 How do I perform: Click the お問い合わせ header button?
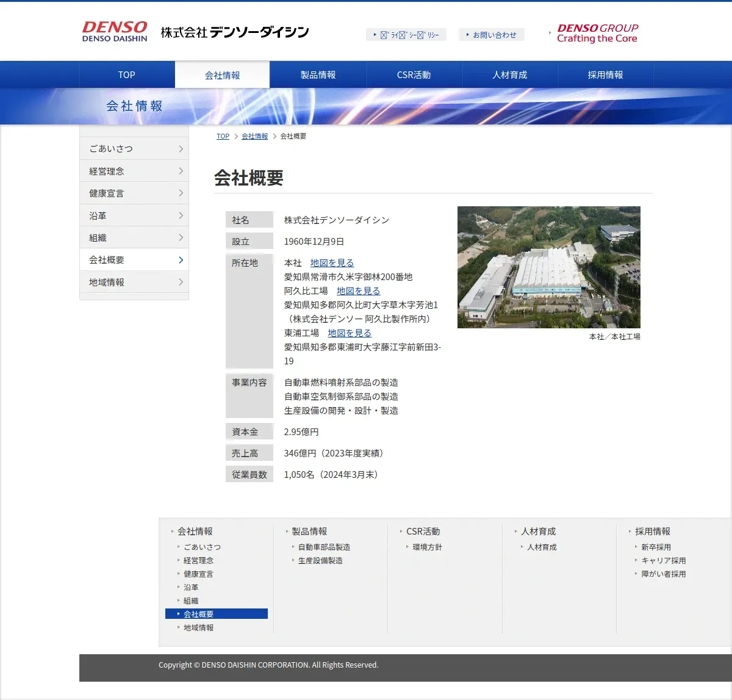pos(491,35)
